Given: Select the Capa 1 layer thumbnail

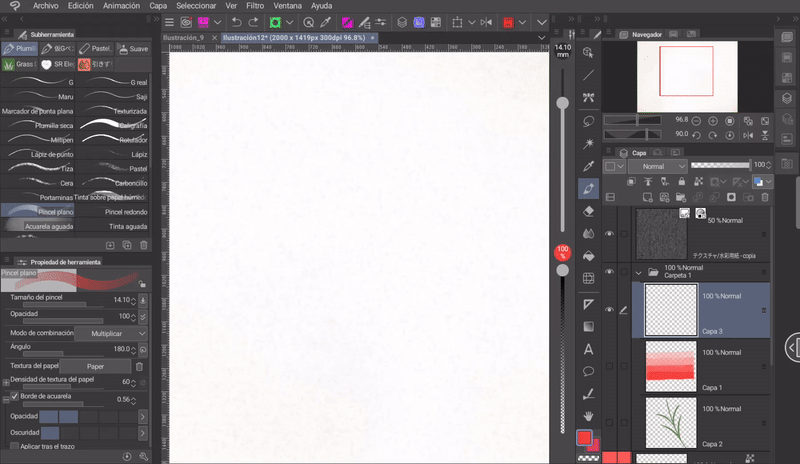Looking at the screenshot, I should (x=669, y=364).
